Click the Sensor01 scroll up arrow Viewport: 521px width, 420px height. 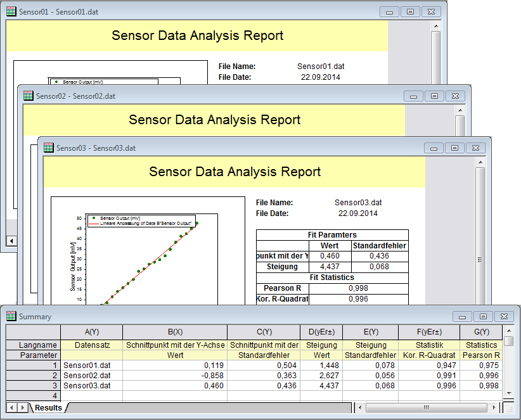(x=436, y=26)
